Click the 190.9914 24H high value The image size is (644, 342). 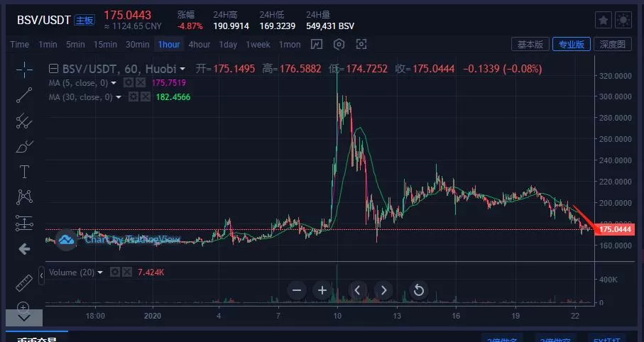coord(231,26)
